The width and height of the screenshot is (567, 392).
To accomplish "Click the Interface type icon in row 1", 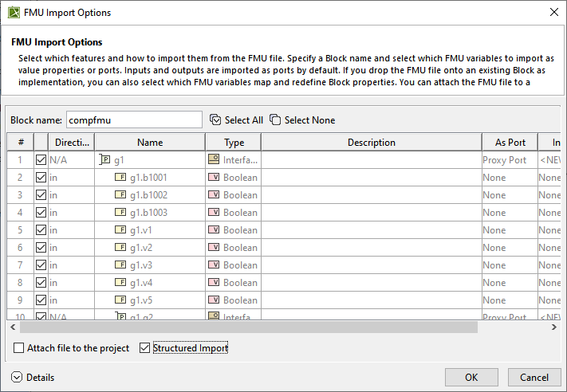I will point(213,160).
